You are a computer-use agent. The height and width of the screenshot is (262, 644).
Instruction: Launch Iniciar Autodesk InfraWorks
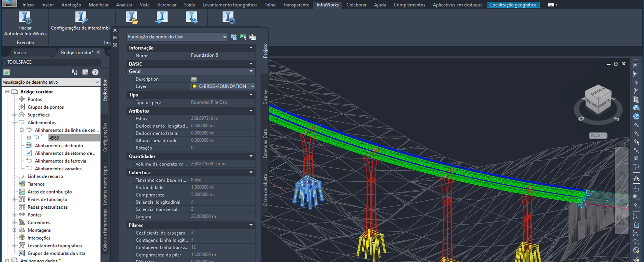coord(25,24)
